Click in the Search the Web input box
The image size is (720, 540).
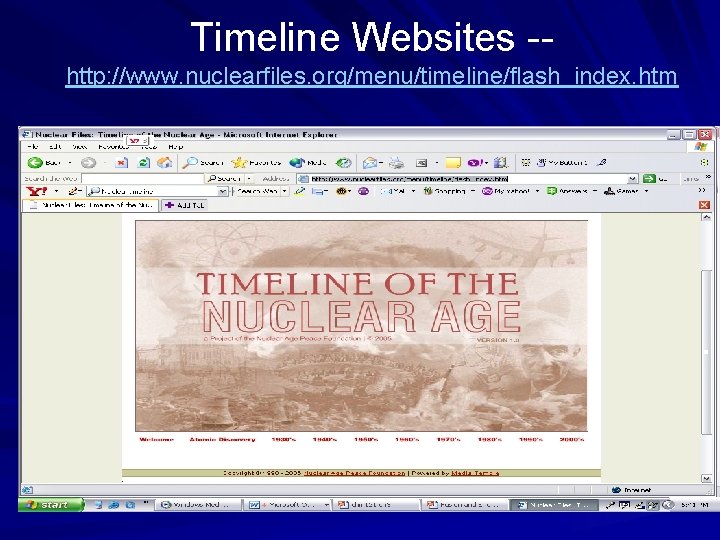pos(143,179)
